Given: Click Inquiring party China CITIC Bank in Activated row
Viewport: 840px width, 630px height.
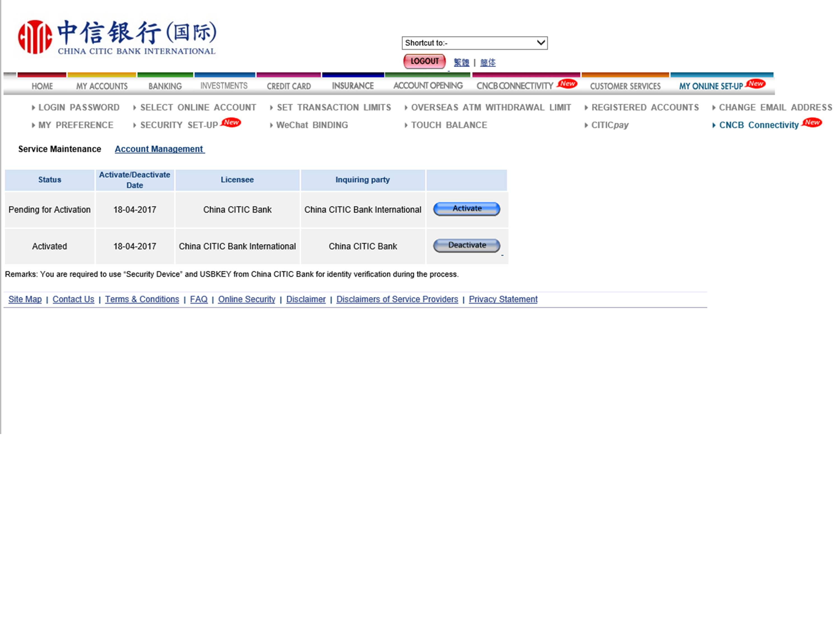Looking at the screenshot, I should tap(363, 246).
